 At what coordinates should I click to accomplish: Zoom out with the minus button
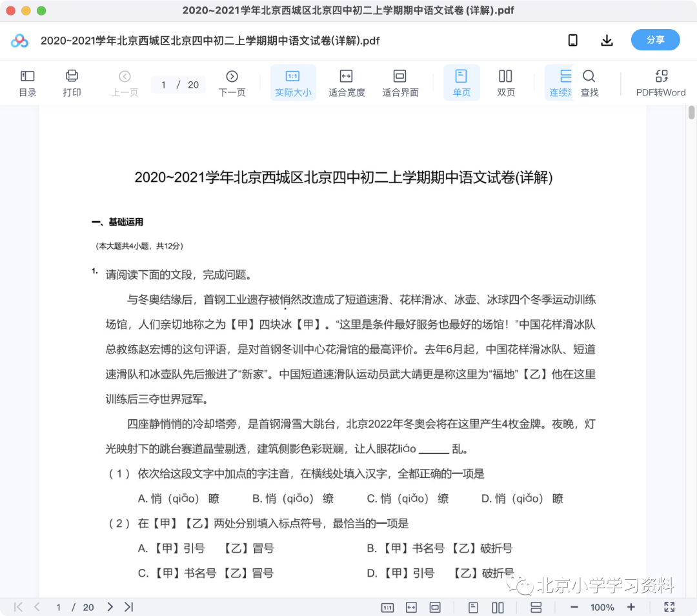[574, 607]
